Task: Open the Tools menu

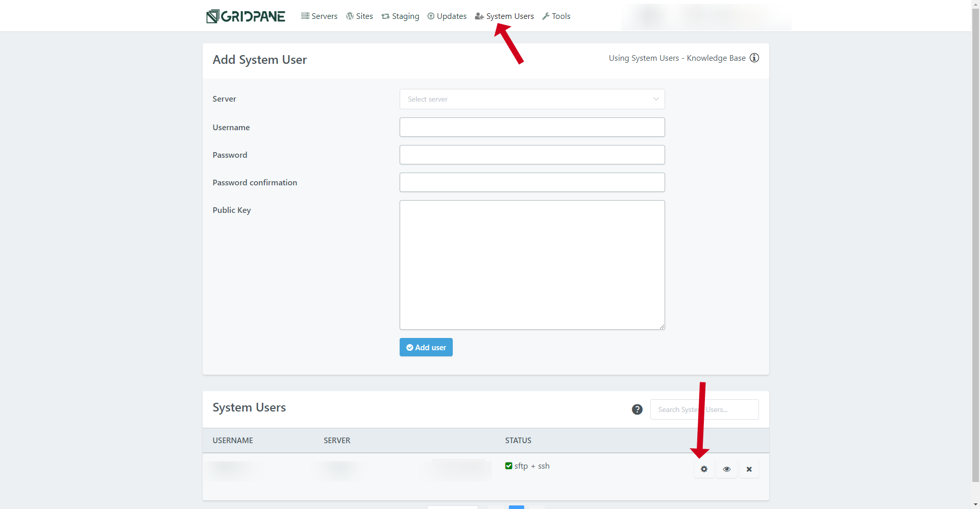Action: [x=556, y=16]
